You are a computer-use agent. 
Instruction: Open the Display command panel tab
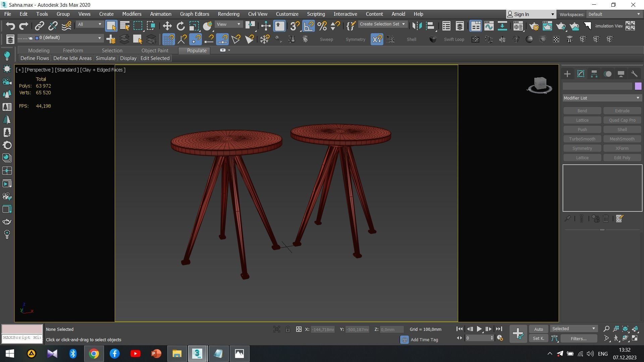coord(621,74)
